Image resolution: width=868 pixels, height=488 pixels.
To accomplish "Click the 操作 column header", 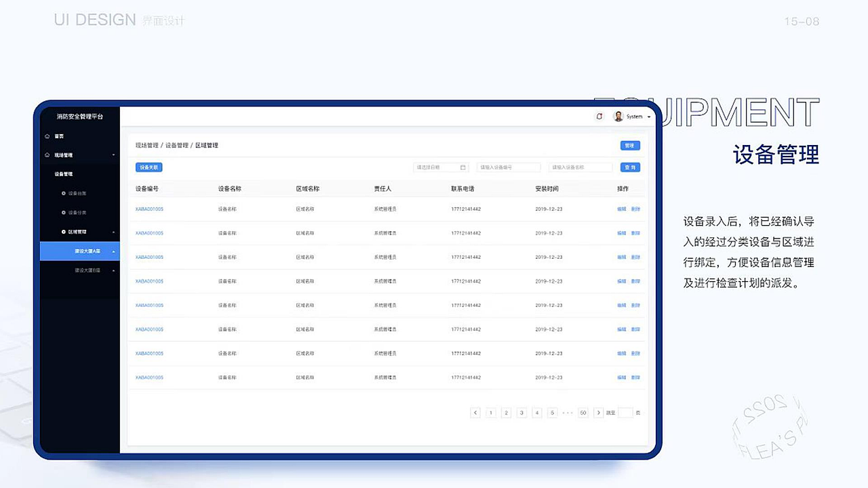I will [623, 188].
